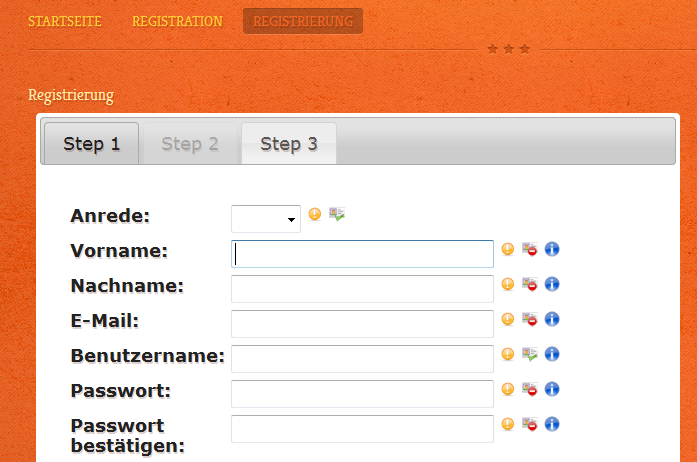The height and width of the screenshot is (462, 697).
Task: Open the Anrede dropdown
Action: (266, 219)
